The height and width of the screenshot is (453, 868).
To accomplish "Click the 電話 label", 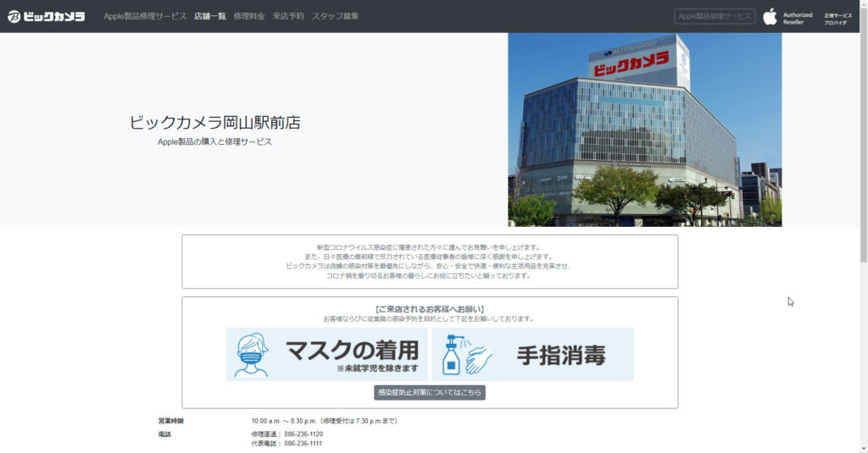I will coord(164,434).
